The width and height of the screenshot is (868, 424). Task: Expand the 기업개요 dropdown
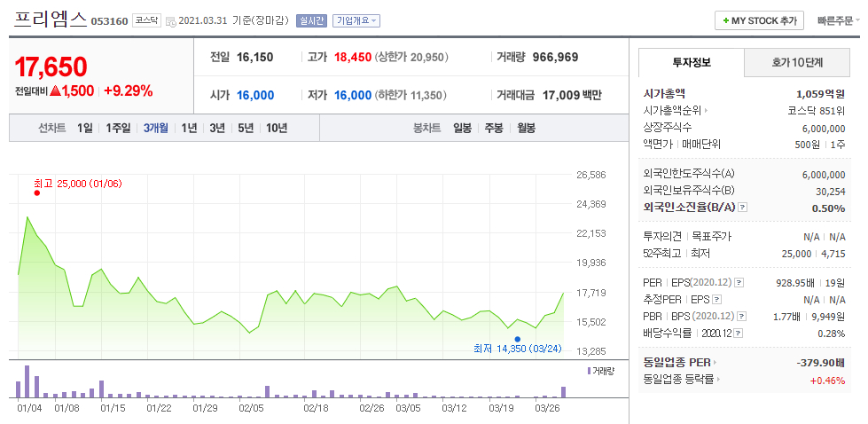356,21
